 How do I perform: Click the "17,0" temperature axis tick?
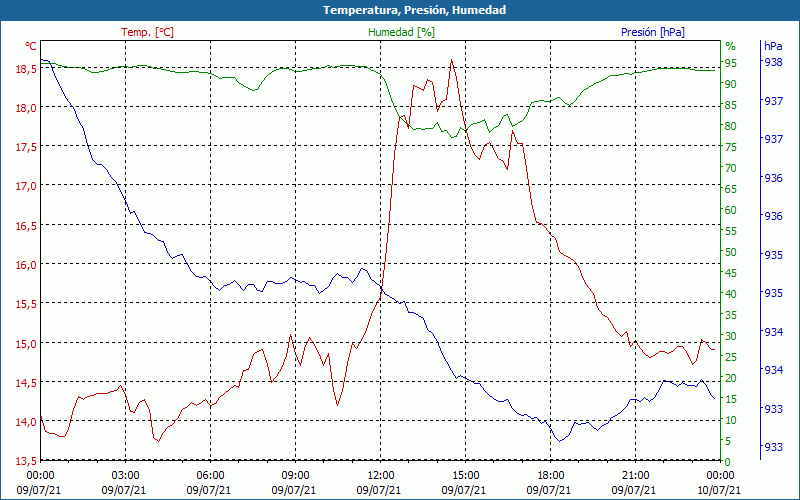click(x=27, y=186)
